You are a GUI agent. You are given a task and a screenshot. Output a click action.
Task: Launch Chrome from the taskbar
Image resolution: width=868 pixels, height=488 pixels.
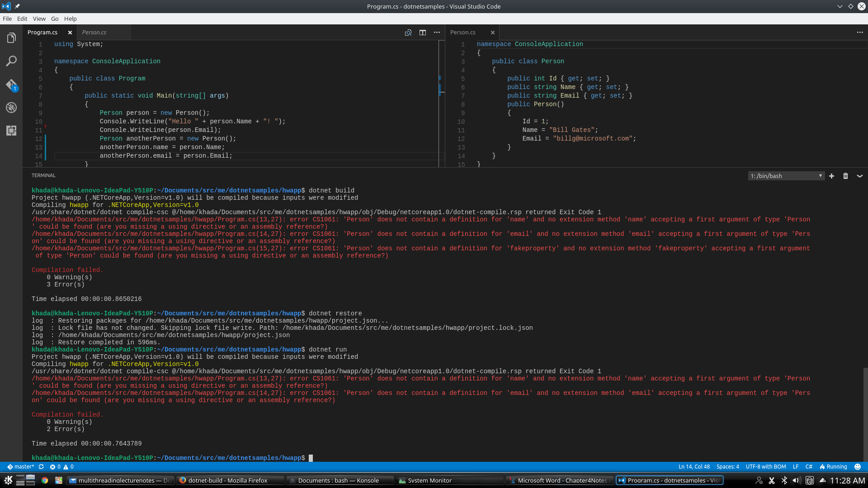(45, 480)
